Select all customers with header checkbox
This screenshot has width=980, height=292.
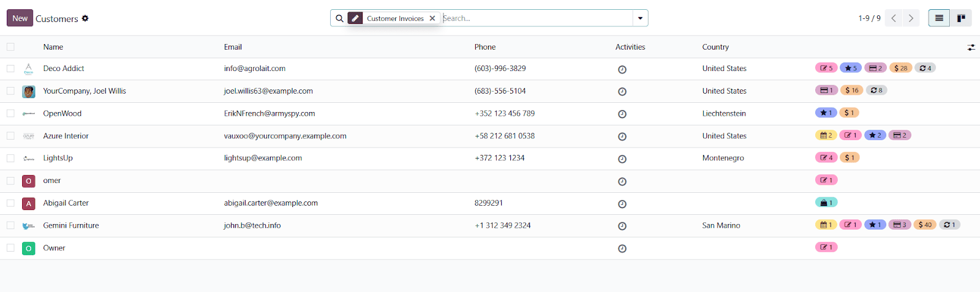[x=10, y=47]
